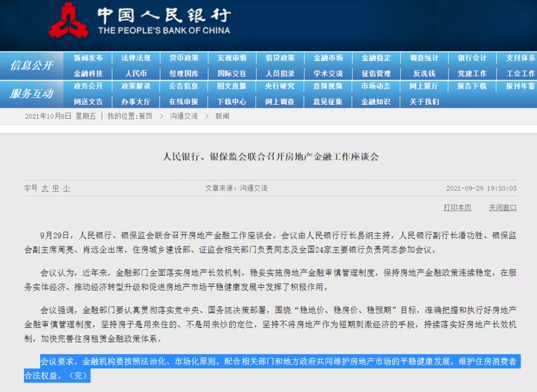Viewport: 537px width, 392px height.
Task: Open 金融科技 link
Action: (x=88, y=74)
